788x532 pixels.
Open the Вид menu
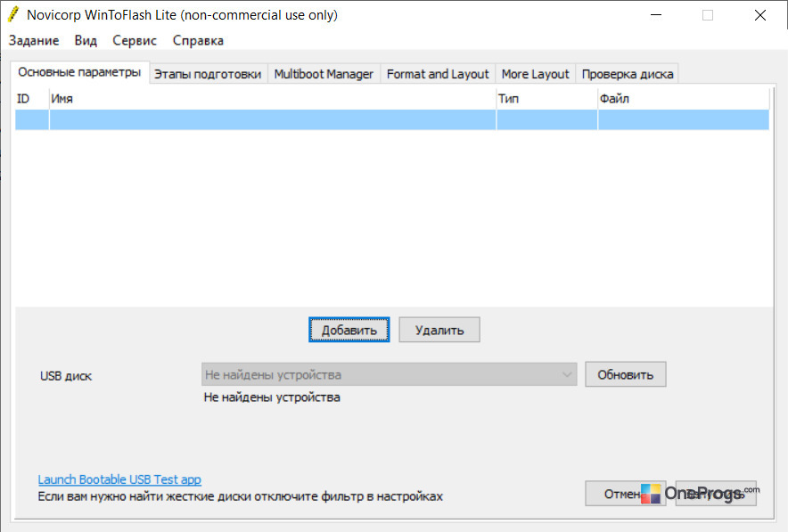click(x=86, y=41)
